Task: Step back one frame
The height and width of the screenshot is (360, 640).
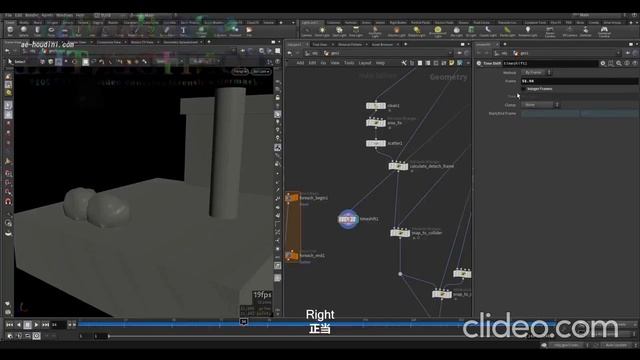Action: pos(18,324)
